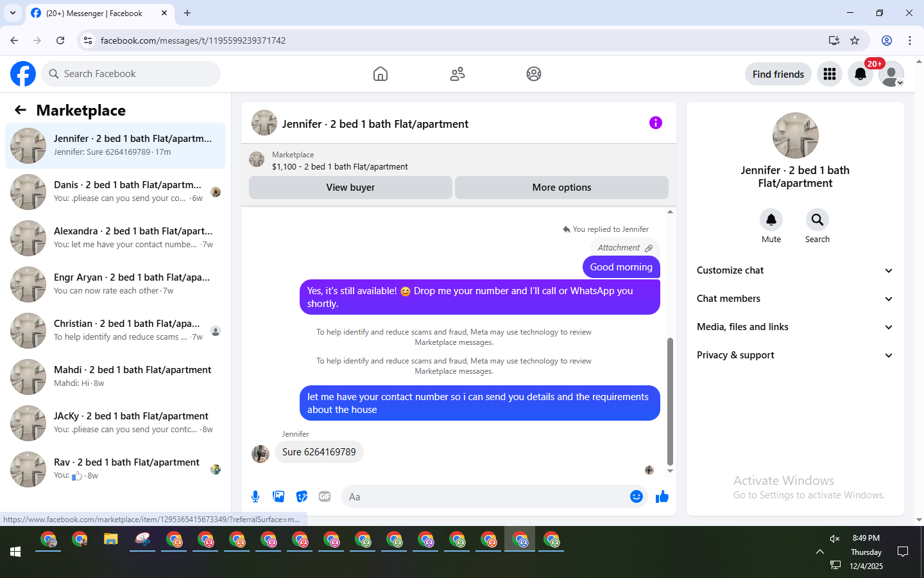Open the Chrome three-dot menu
The width and height of the screenshot is (924, 578).
(x=910, y=40)
